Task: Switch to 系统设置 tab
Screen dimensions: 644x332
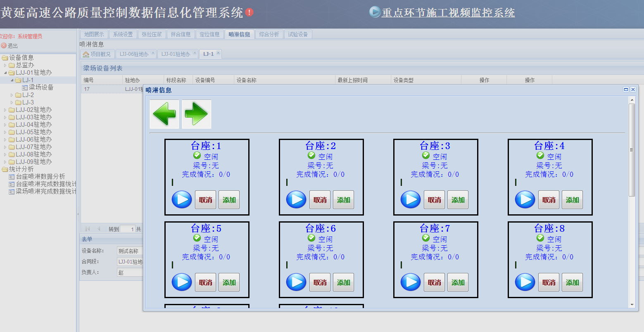Action: [123, 34]
